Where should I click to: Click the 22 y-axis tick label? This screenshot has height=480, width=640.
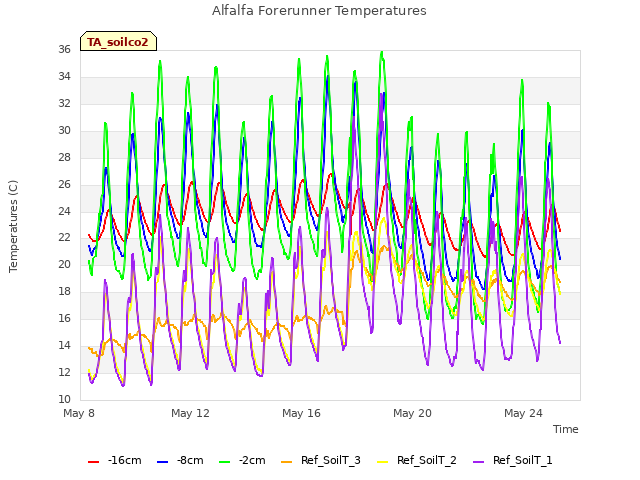tap(64, 238)
